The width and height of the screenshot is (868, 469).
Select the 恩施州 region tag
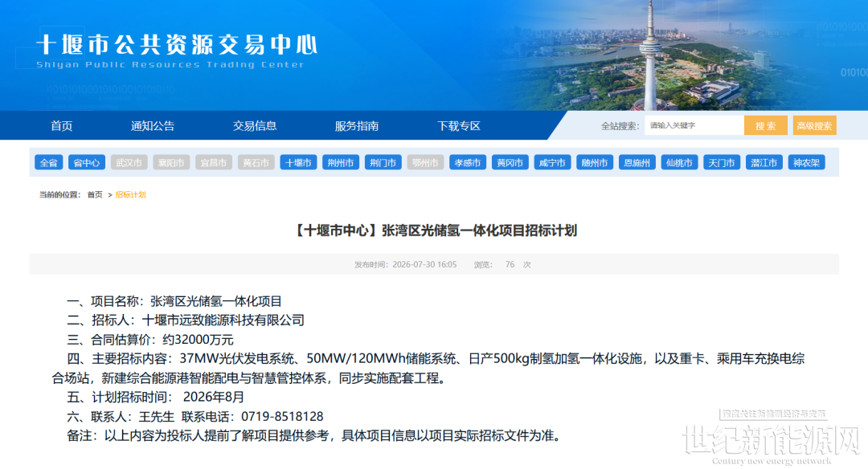click(637, 162)
